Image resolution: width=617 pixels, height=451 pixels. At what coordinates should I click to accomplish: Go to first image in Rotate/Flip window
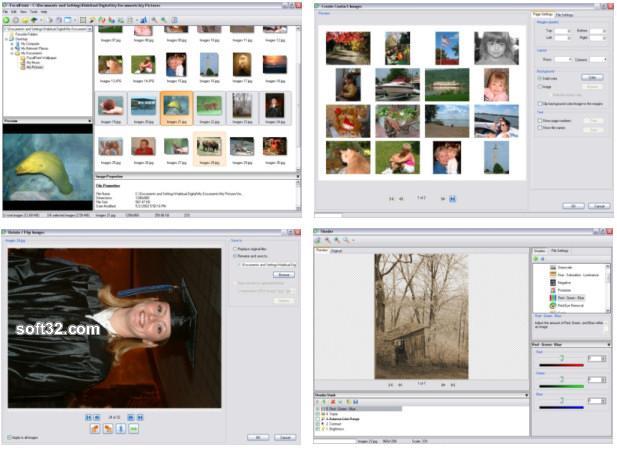(89, 417)
